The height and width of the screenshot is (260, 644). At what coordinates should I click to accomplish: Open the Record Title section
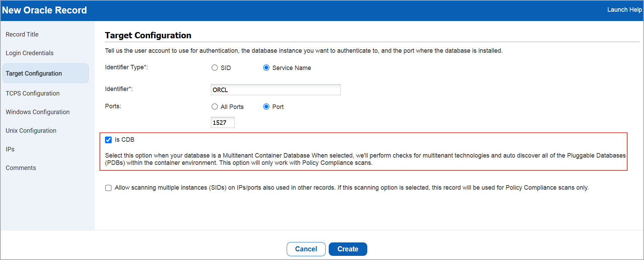tap(22, 34)
